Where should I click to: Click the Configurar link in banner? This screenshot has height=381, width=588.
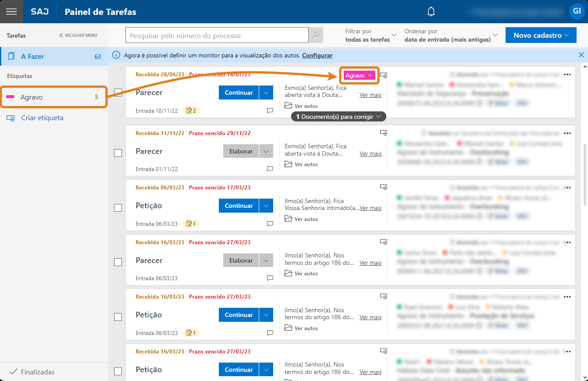click(317, 55)
